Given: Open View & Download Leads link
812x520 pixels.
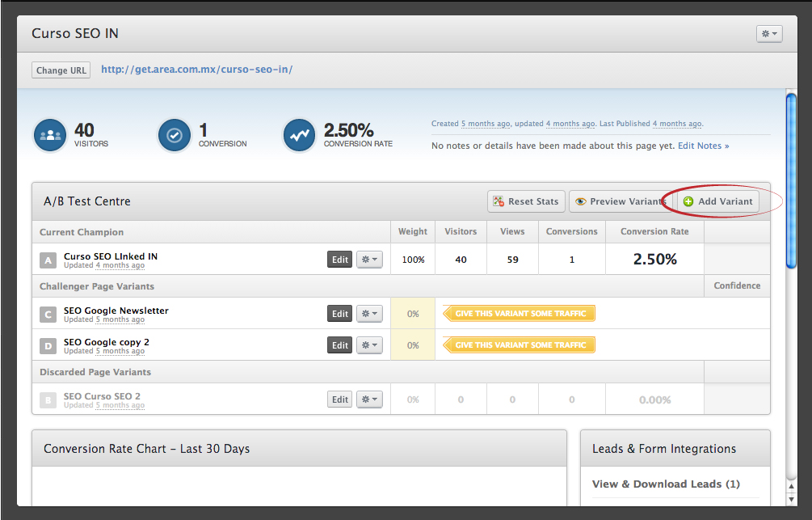Looking at the screenshot, I should click(666, 484).
